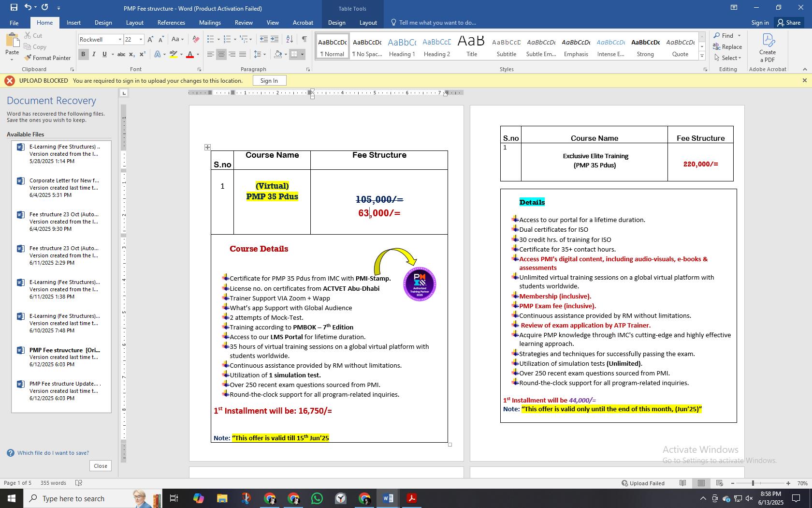Click the Tell me what you want to do box
The width and height of the screenshot is (812, 508).
point(437,23)
